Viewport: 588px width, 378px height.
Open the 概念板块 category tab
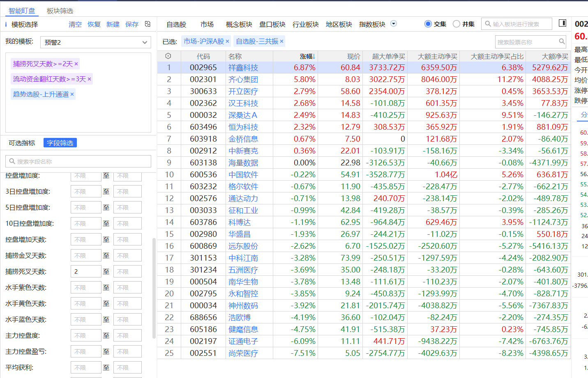point(239,24)
